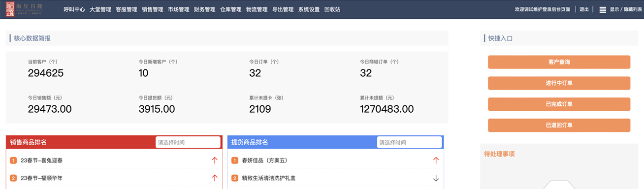Screen dimensions: 644x189
Task: Click the 今日商城订单 value 32
Action: (x=366, y=73)
